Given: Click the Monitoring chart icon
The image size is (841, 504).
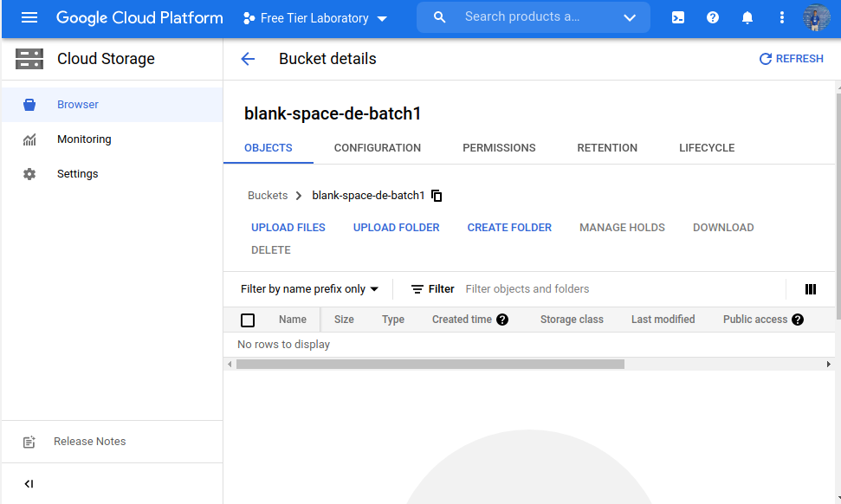Looking at the screenshot, I should (29, 139).
